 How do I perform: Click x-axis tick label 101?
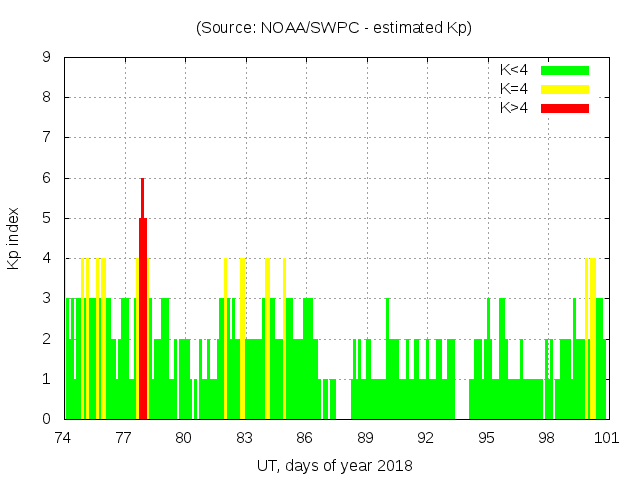coord(606,438)
